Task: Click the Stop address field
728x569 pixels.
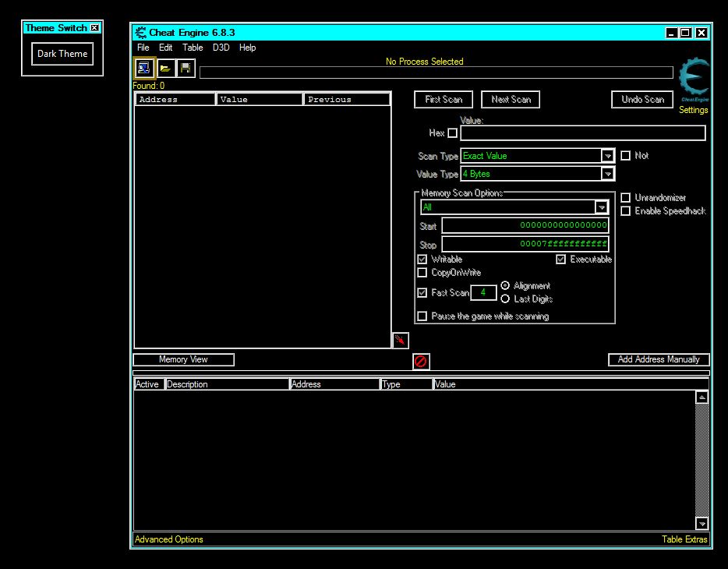Action: coord(525,244)
